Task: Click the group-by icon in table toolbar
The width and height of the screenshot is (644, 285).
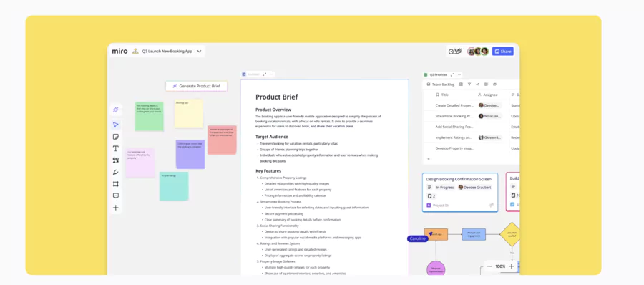Action: pyautogui.click(x=487, y=84)
